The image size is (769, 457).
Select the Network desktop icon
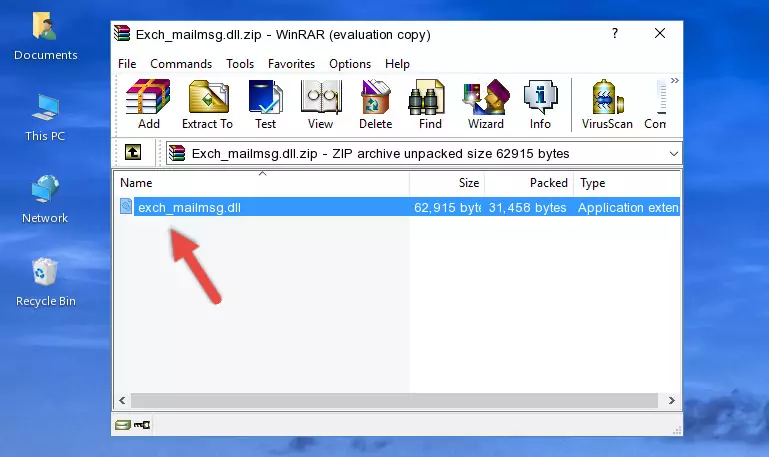pyautogui.click(x=45, y=200)
